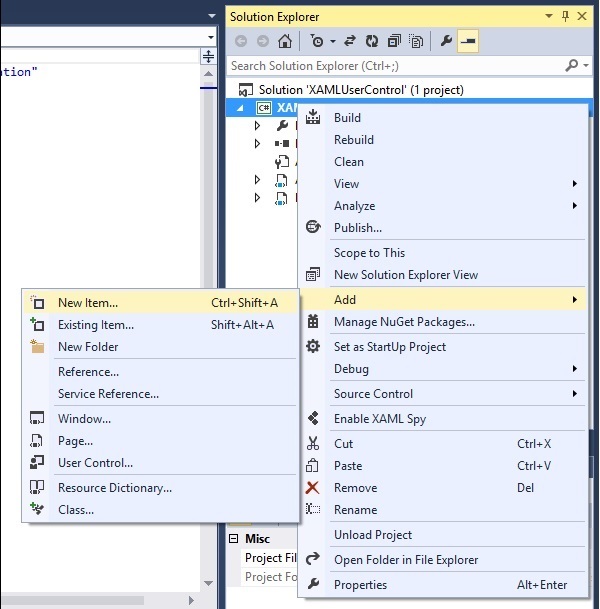Expand the last XAML file node
The width and height of the screenshot is (600, 609).
click(257, 198)
